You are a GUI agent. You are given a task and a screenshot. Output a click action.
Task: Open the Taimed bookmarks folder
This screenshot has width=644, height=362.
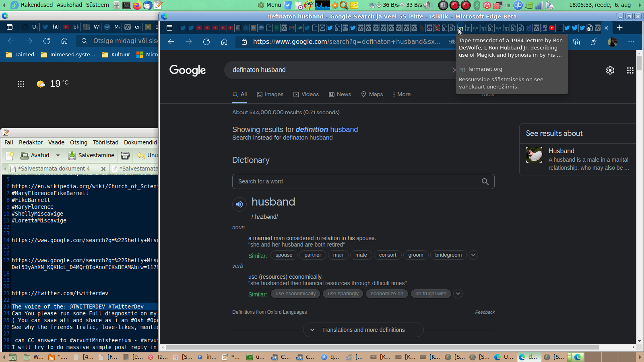(x=20, y=55)
